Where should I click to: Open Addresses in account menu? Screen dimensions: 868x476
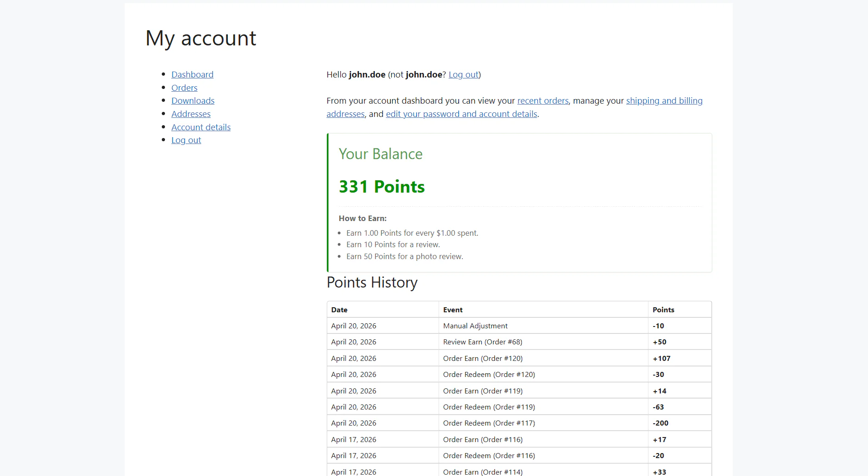pyautogui.click(x=191, y=114)
